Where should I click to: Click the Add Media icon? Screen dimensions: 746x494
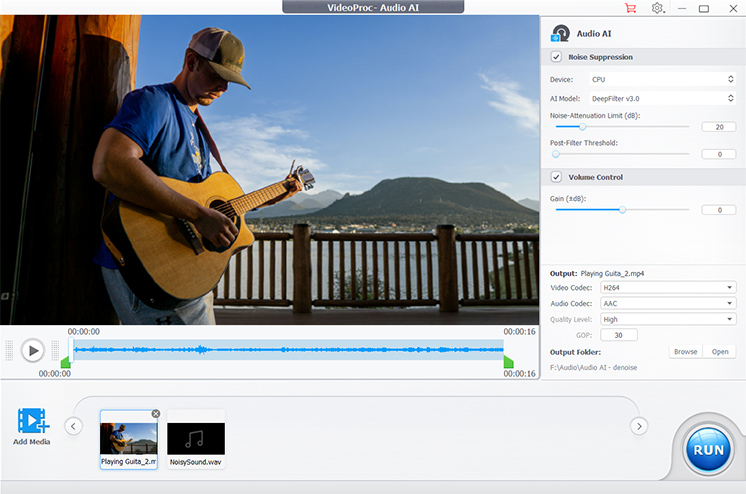(32, 422)
